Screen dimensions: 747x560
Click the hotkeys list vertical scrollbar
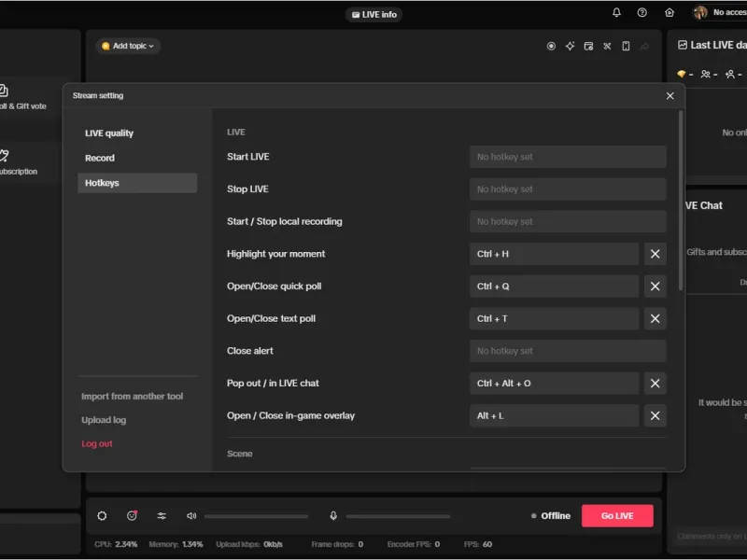(681, 201)
